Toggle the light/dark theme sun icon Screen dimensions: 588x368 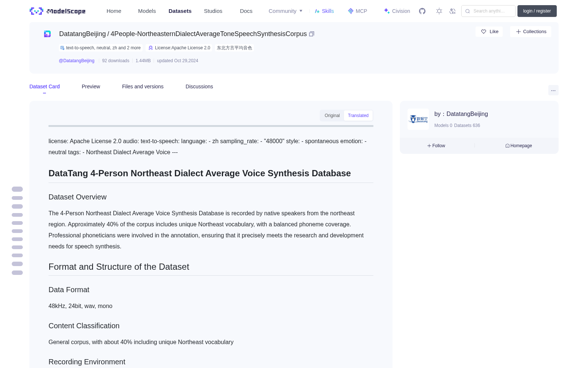tap(439, 11)
